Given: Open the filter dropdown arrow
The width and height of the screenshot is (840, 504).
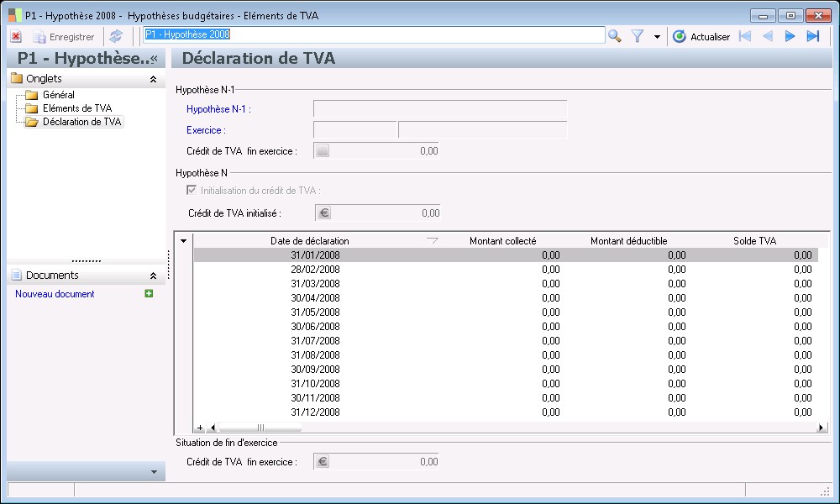Looking at the screenshot, I should coord(657,37).
